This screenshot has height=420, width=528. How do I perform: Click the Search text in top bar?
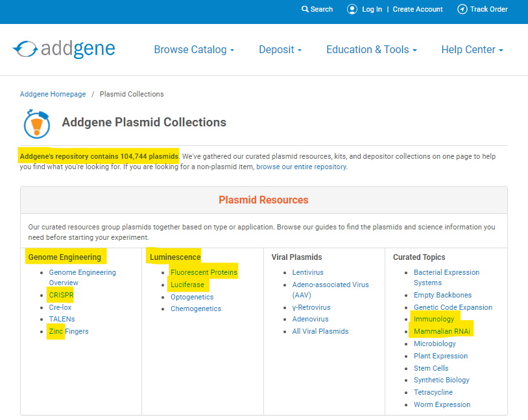coord(321,9)
